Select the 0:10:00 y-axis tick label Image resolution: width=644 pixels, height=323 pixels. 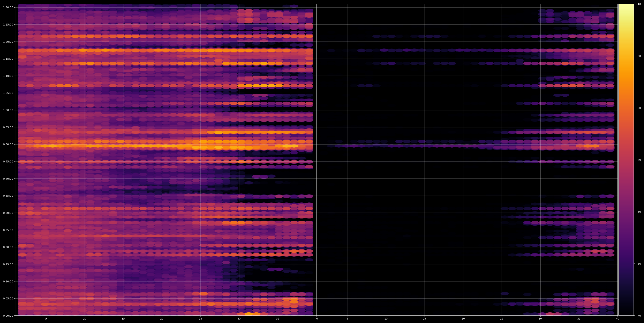(x=8, y=281)
